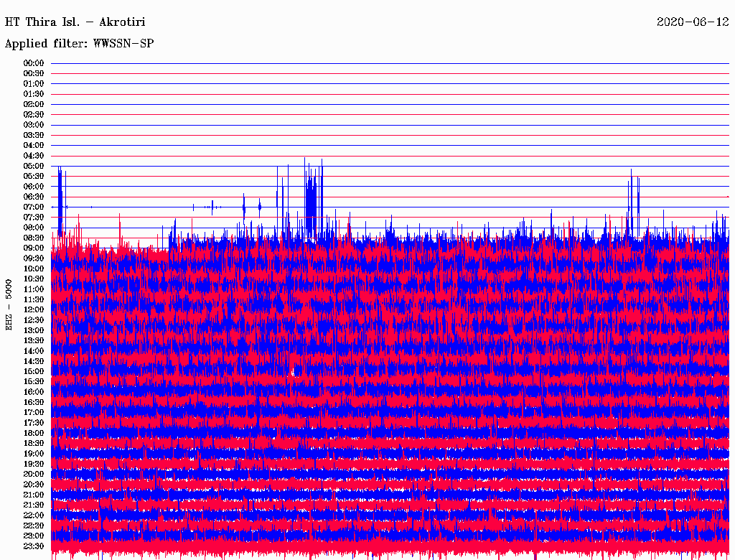Select the 00:00 time label
The width and height of the screenshot is (735, 560).
[x=34, y=63]
